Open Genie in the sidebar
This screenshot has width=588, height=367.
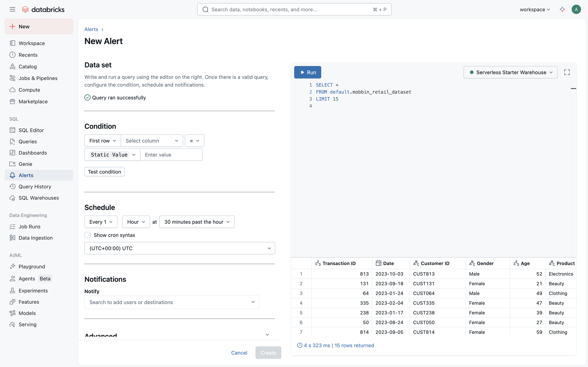tap(25, 164)
